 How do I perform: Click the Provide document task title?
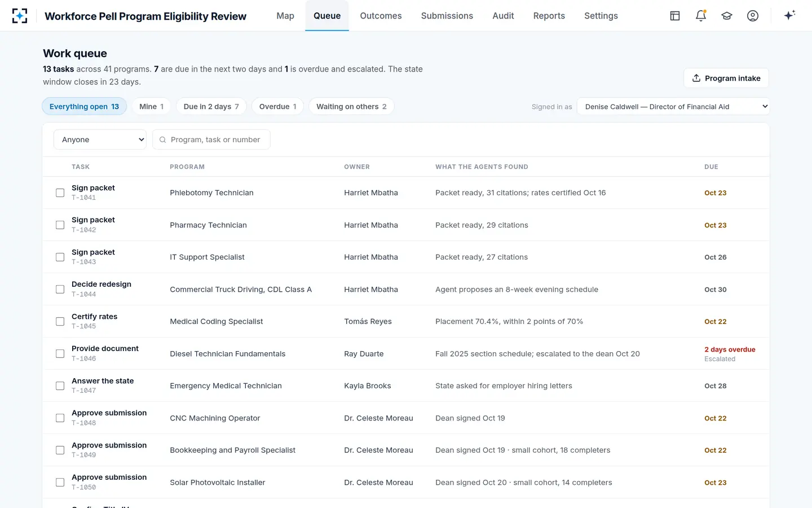pos(105,349)
